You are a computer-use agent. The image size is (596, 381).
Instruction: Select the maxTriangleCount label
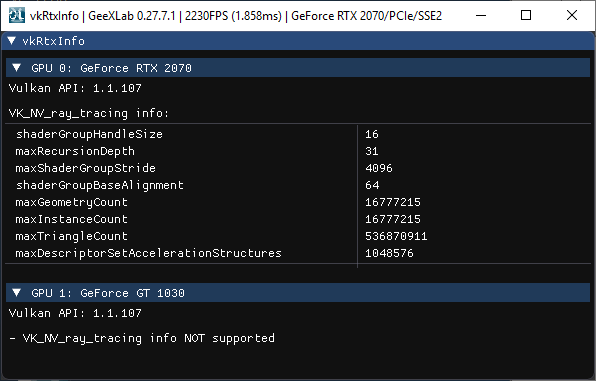tap(72, 236)
